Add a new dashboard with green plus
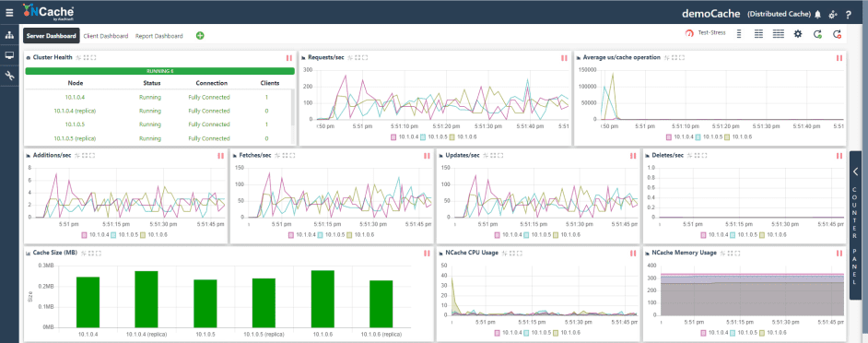Image resolution: width=868 pixels, height=343 pixels. click(200, 35)
